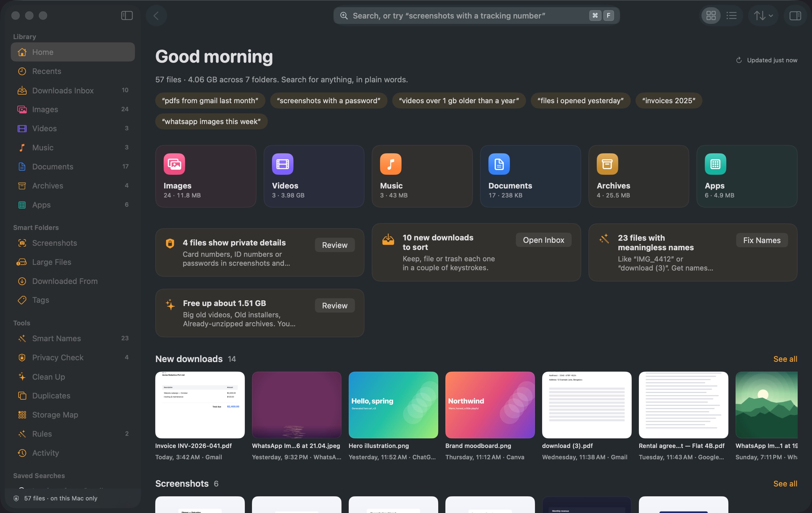Click the "Good morning" heading
The height and width of the screenshot is (513, 812).
[x=214, y=56]
